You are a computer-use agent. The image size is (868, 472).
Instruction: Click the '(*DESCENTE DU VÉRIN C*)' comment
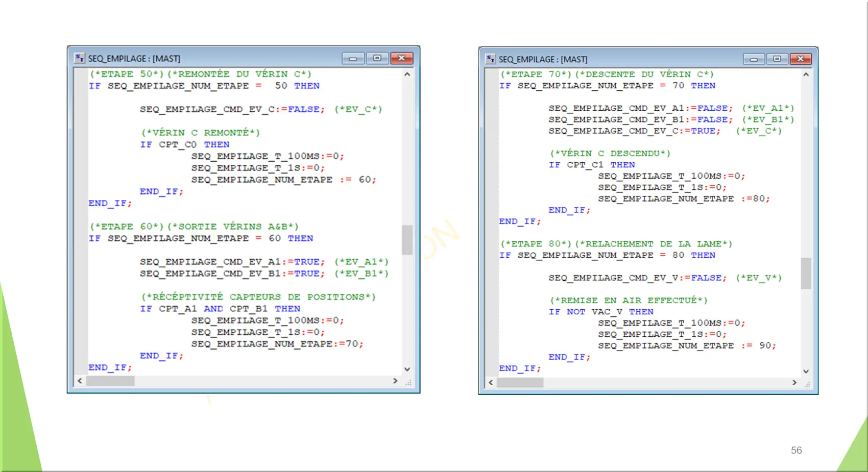pyautogui.click(x=644, y=74)
